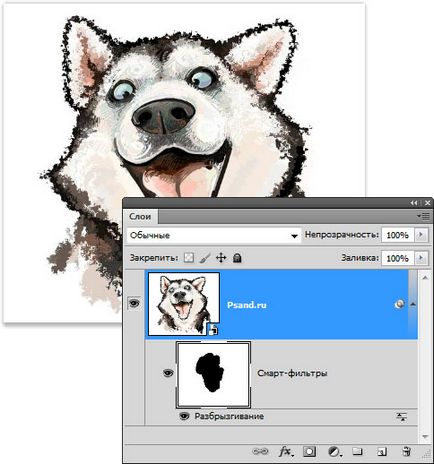
Task: Delete layer with trash icon
Action: [x=406, y=451]
